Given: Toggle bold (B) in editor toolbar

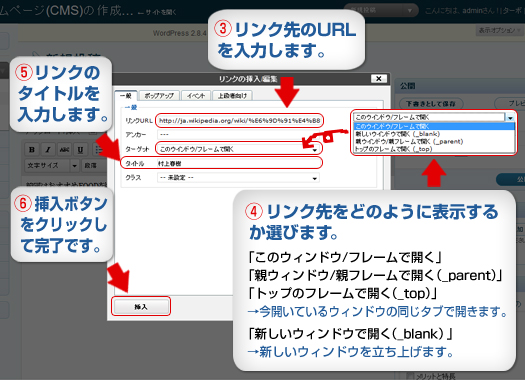Looking at the screenshot, I should point(32,150).
